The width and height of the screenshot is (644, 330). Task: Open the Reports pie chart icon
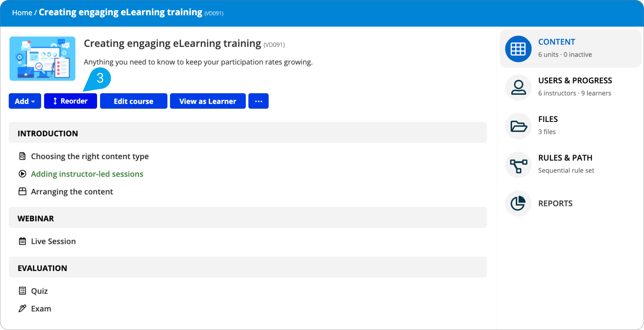(518, 203)
